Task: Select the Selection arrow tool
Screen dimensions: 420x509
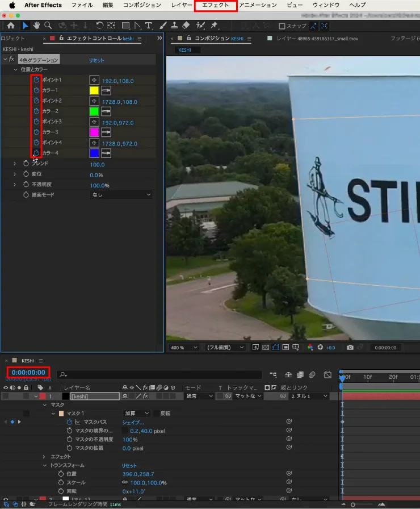Action: 26,26
